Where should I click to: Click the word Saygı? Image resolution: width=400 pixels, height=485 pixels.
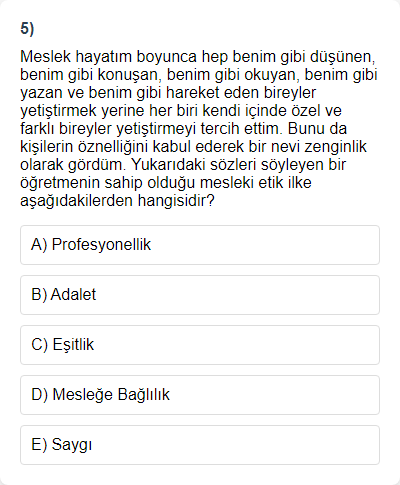point(72,445)
